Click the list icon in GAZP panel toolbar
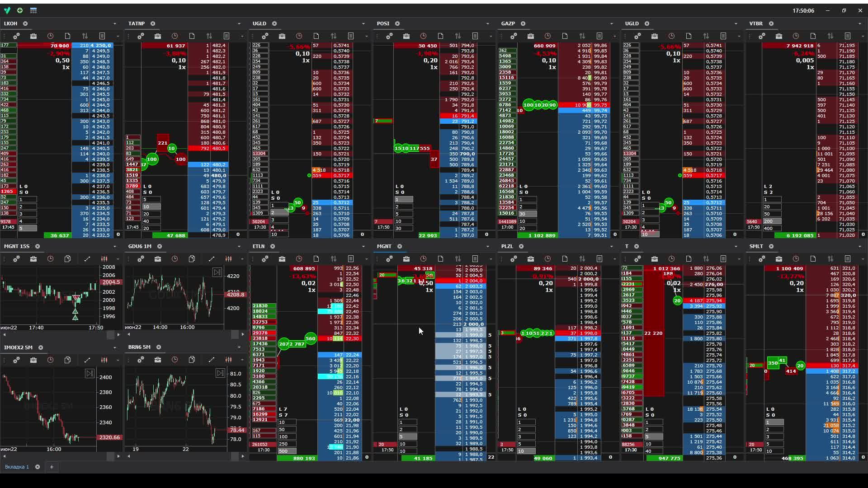 pyautogui.click(x=599, y=36)
